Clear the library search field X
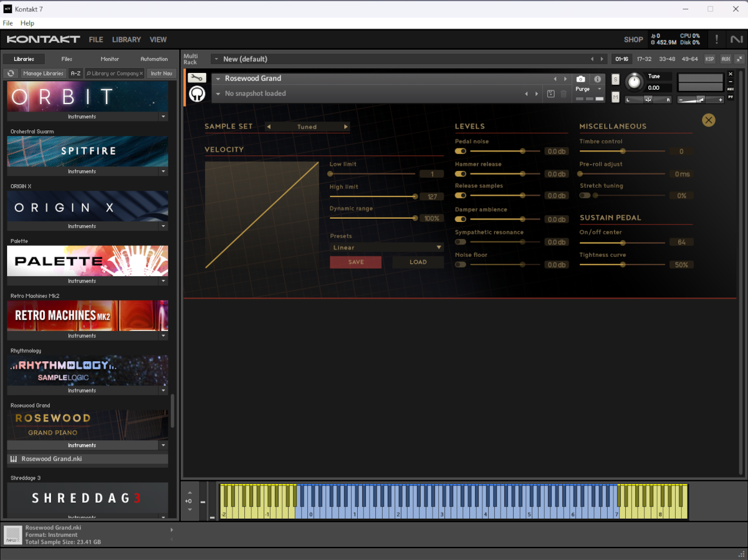Image resolution: width=748 pixels, height=560 pixels. point(141,74)
